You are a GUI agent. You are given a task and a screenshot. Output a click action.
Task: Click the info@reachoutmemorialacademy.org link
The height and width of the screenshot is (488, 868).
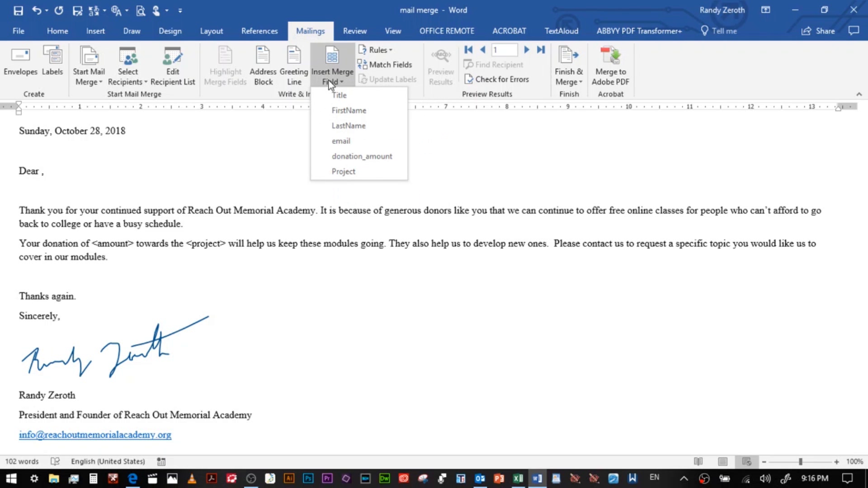(94, 434)
